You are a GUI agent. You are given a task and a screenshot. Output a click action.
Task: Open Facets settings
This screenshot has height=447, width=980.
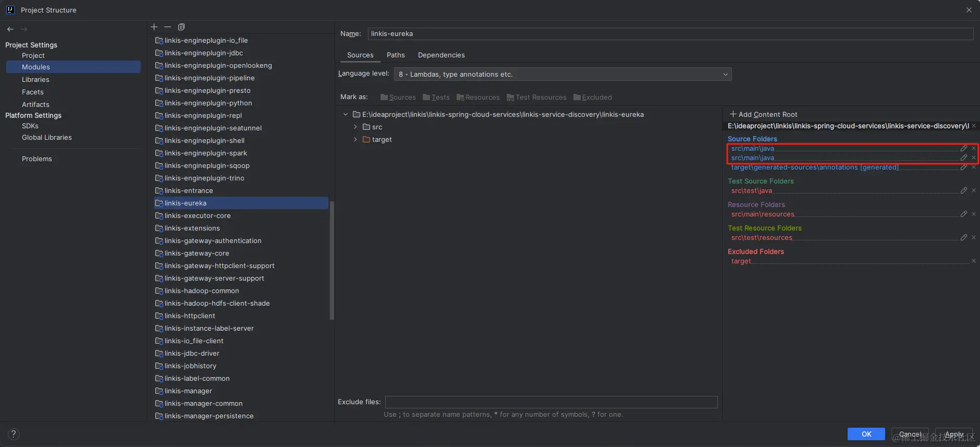click(x=33, y=92)
